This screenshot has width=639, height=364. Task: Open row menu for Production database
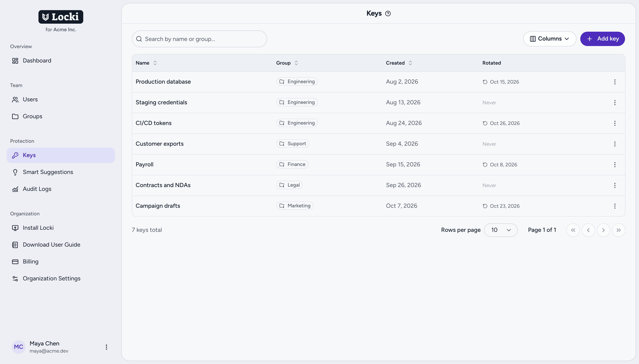click(615, 82)
